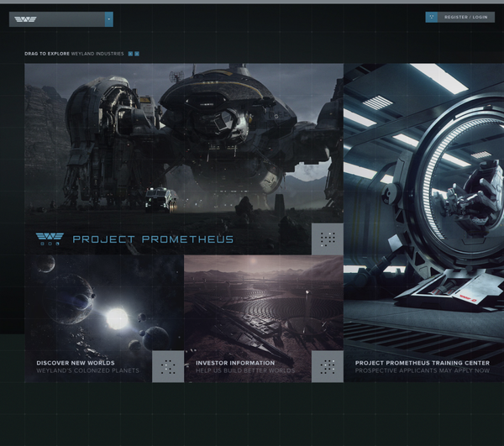Click Prospective Applicants May Apply Now subtitle
Viewport: 504px width, 446px height.
pos(423,370)
